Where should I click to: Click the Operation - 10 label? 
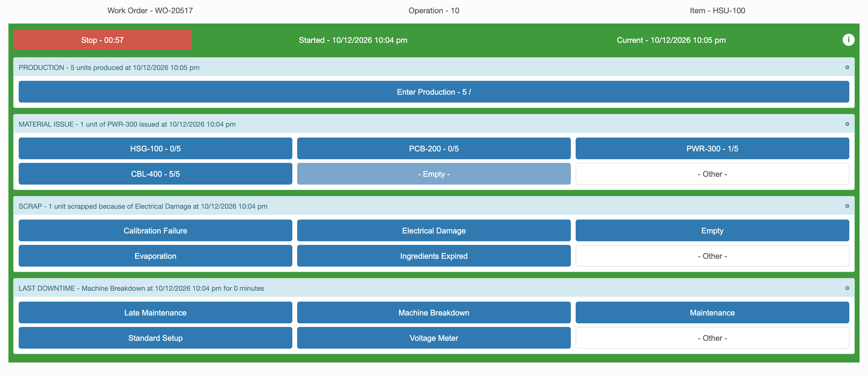434,11
